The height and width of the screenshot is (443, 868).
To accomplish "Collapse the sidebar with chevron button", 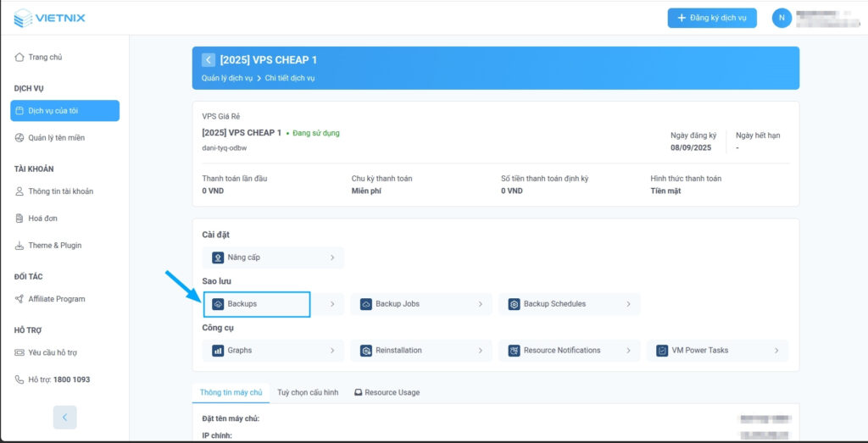I will click(x=64, y=418).
